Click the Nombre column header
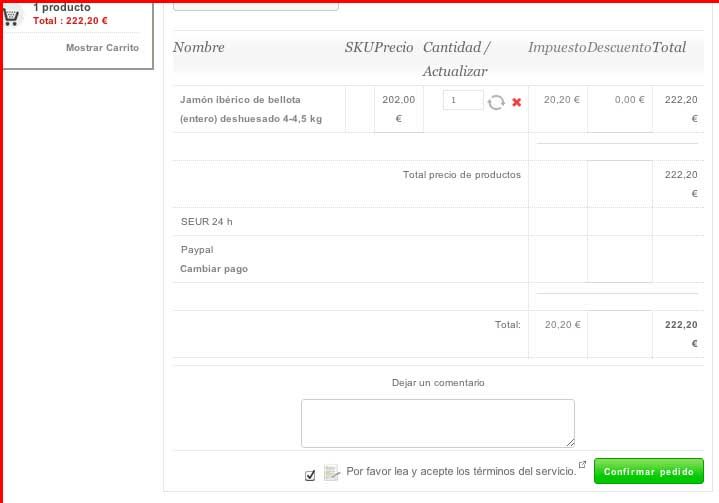This screenshot has width=719, height=503. 199,47
